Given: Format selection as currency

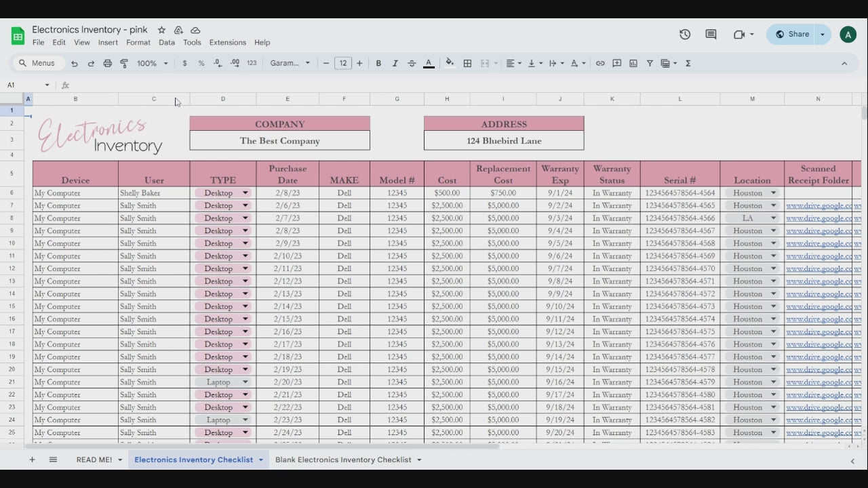Looking at the screenshot, I should 184,63.
